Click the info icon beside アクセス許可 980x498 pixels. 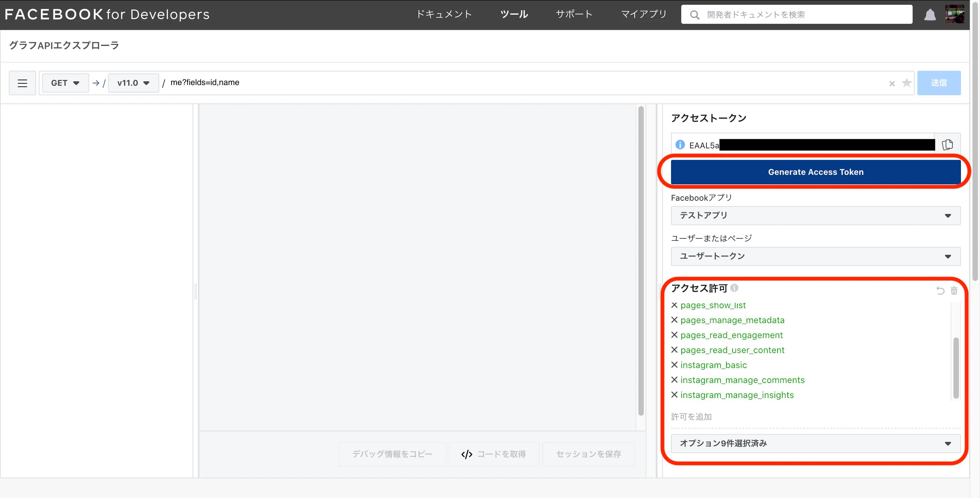[x=734, y=288]
